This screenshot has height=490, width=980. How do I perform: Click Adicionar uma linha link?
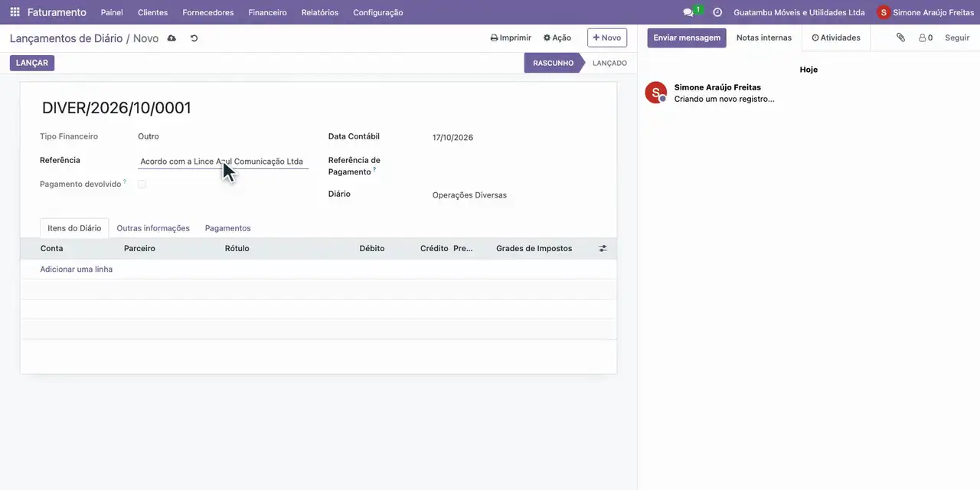click(77, 269)
